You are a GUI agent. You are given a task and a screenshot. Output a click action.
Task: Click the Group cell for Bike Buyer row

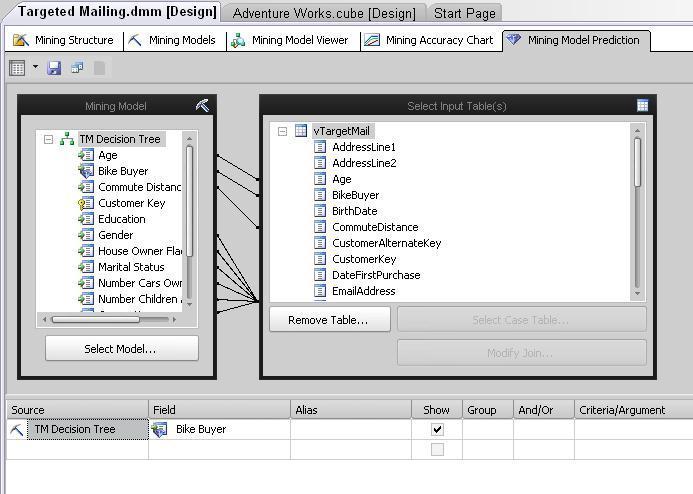click(x=488, y=429)
